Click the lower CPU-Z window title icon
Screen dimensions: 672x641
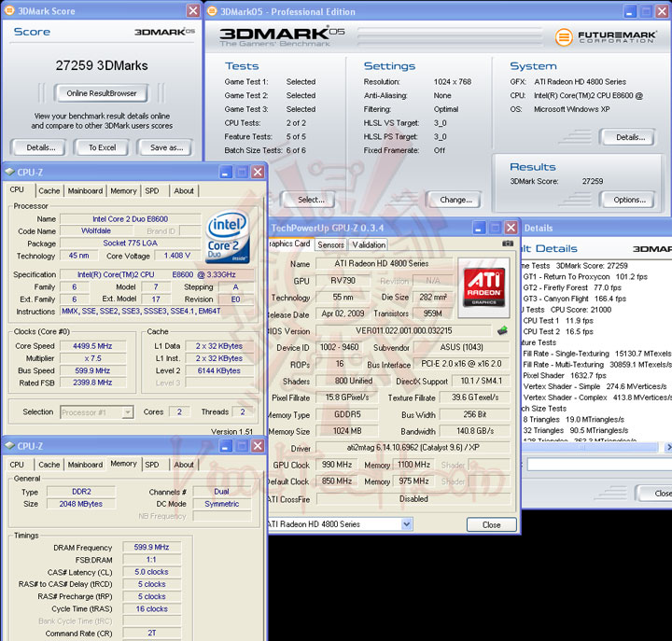tap(10, 446)
